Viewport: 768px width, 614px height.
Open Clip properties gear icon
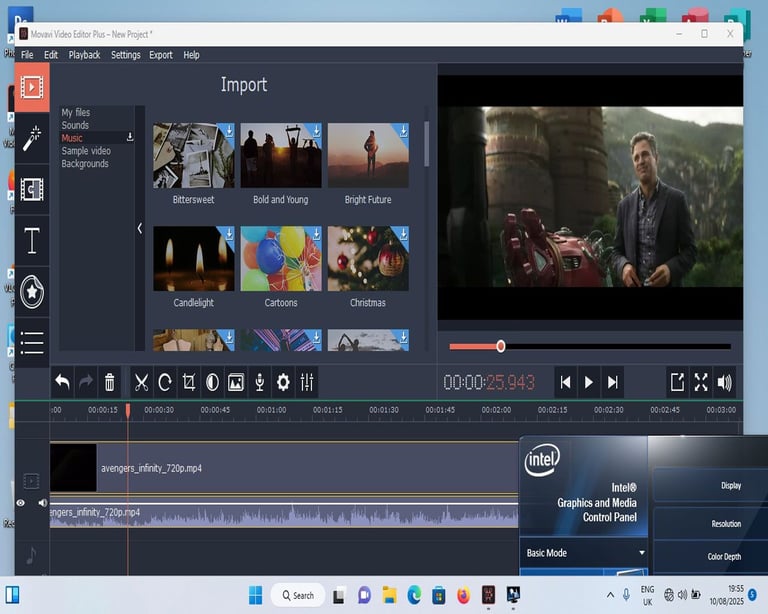coord(283,382)
